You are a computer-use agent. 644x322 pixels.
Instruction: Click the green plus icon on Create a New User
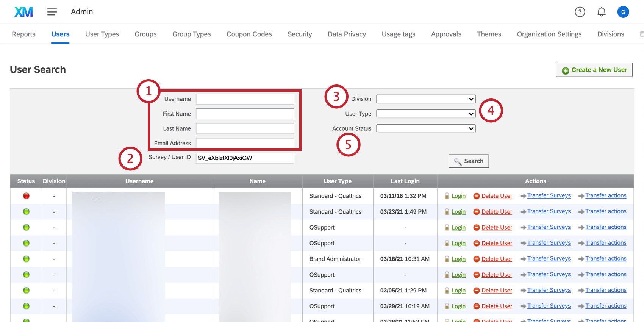[565, 70]
